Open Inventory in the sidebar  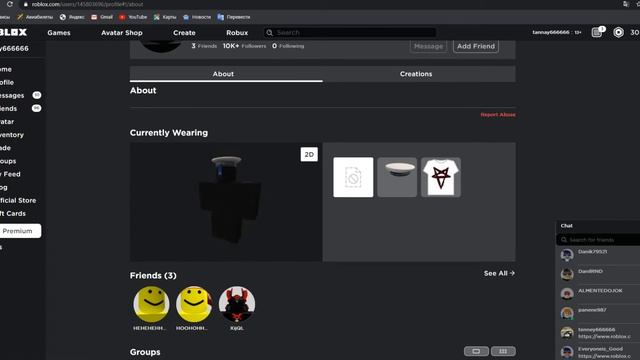pyautogui.click(x=12, y=135)
